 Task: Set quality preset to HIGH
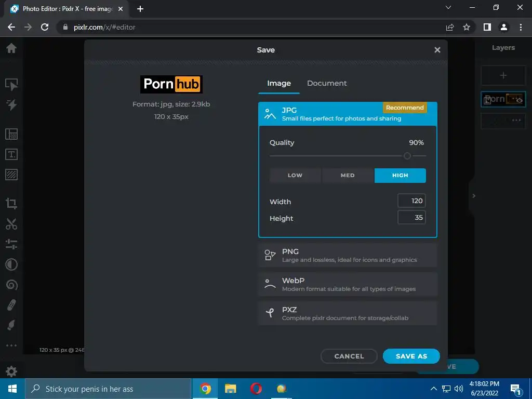point(400,176)
